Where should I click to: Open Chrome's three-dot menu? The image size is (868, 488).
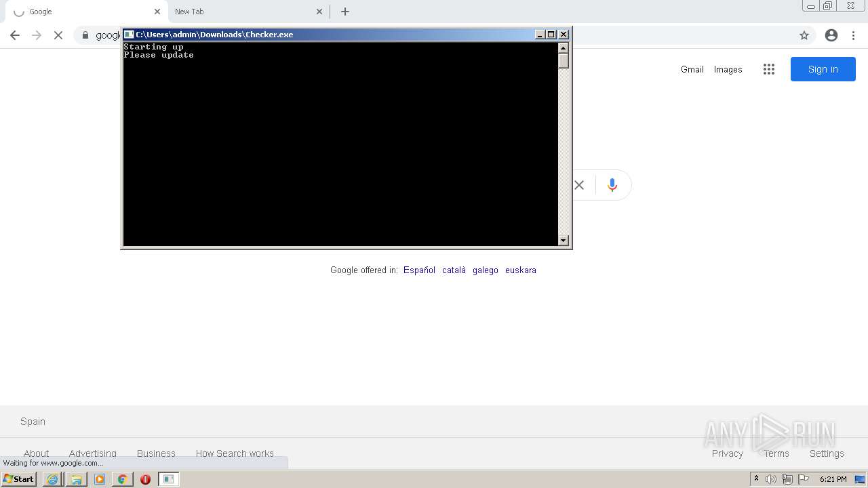click(x=853, y=35)
